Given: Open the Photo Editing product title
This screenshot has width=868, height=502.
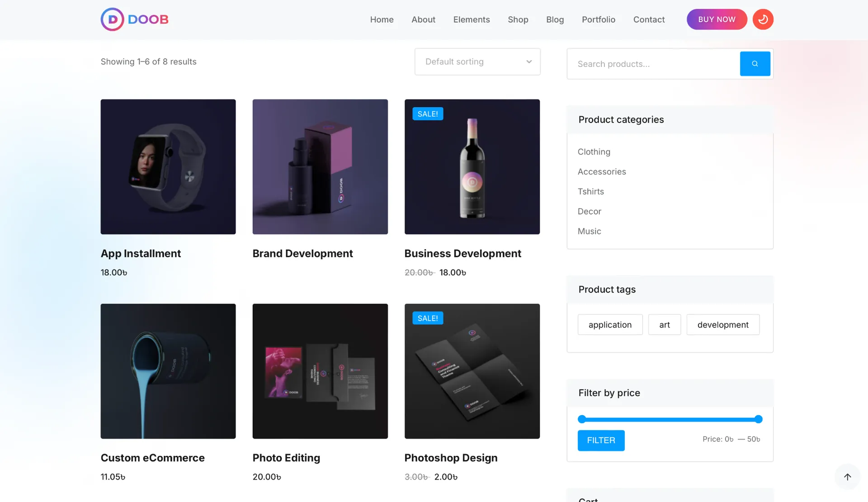Looking at the screenshot, I should (286, 458).
